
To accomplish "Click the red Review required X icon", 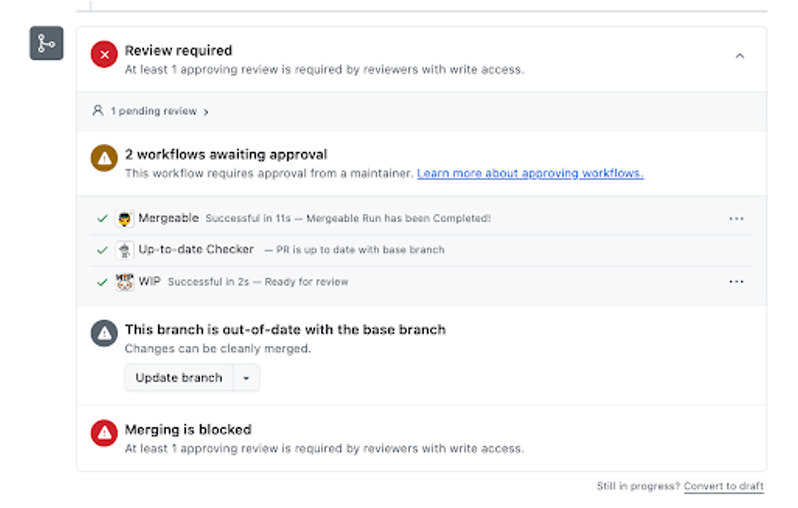I will pos(104,56).
